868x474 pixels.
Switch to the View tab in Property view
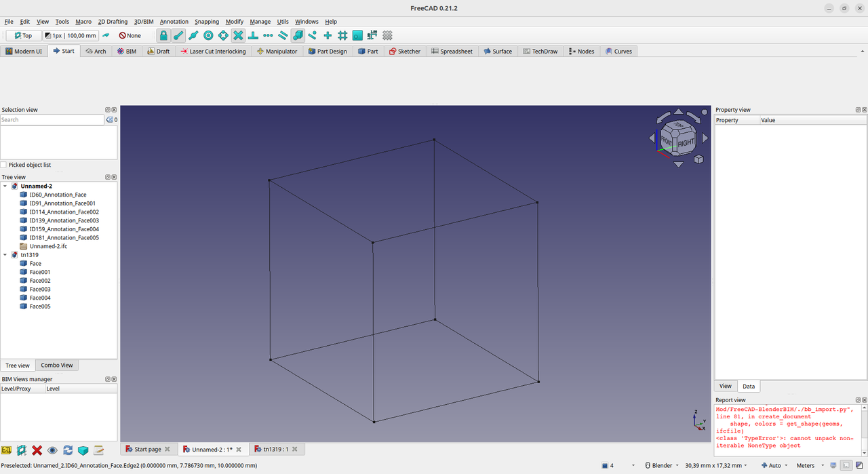pyautogui.click(x=726, y=386)
